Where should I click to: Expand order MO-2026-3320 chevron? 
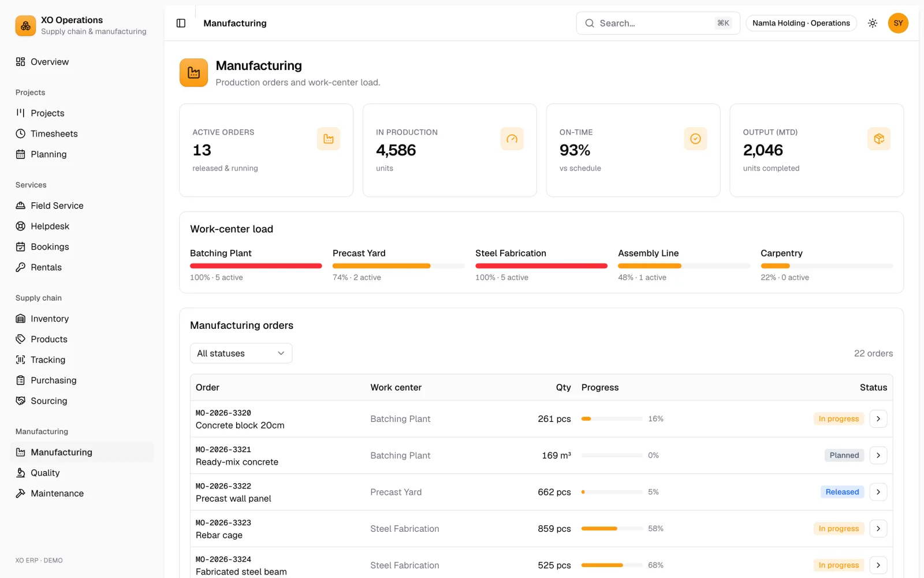click(878, 418)
